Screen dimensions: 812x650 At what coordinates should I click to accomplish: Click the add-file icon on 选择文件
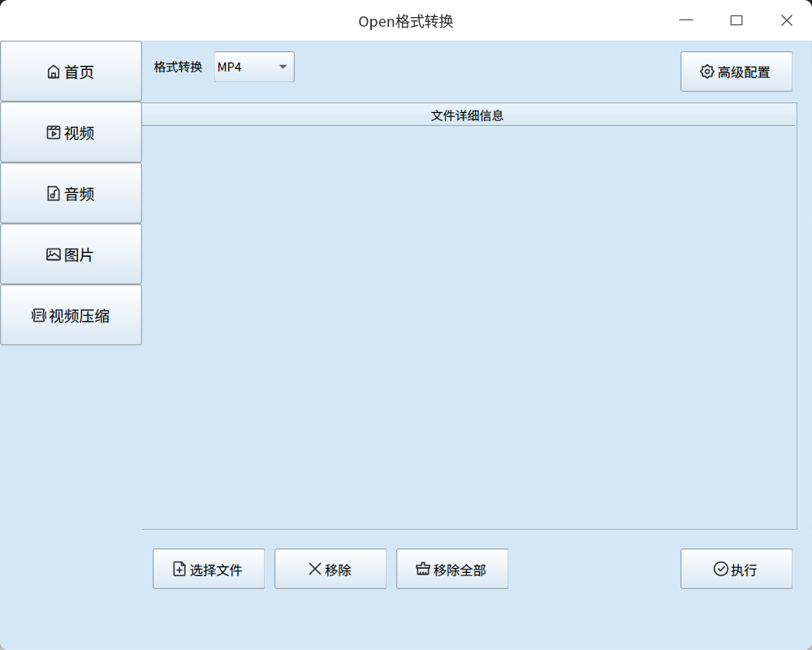(179, 569)
